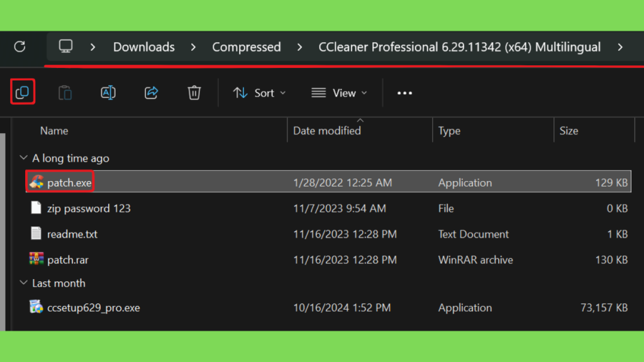Click CCleaner Professional 6.29.11342 breadcrumb
This screenshot has height=362, width=644.
coord(460,47)
